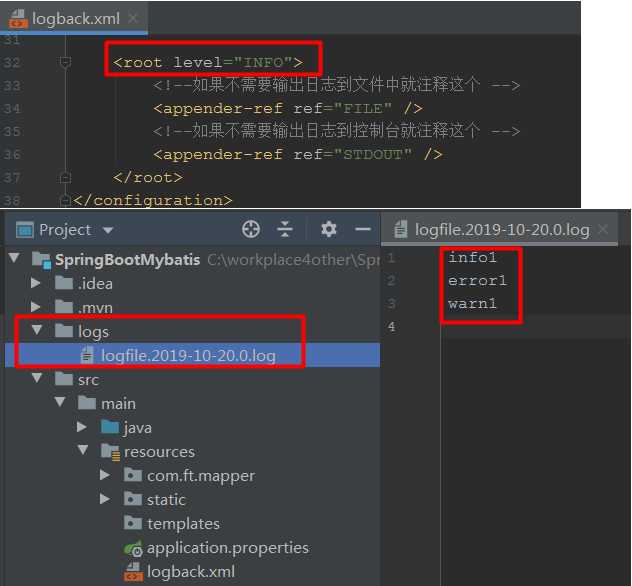
Task: Click the warn1 line in log file
Action: pyautogui.click(x=472, y=303)
